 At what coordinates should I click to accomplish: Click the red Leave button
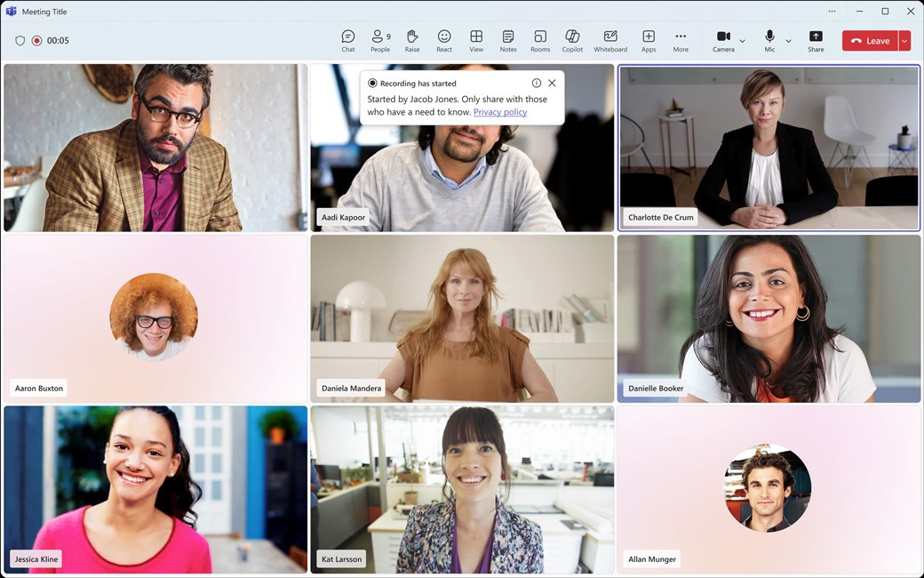coord(870,41)
